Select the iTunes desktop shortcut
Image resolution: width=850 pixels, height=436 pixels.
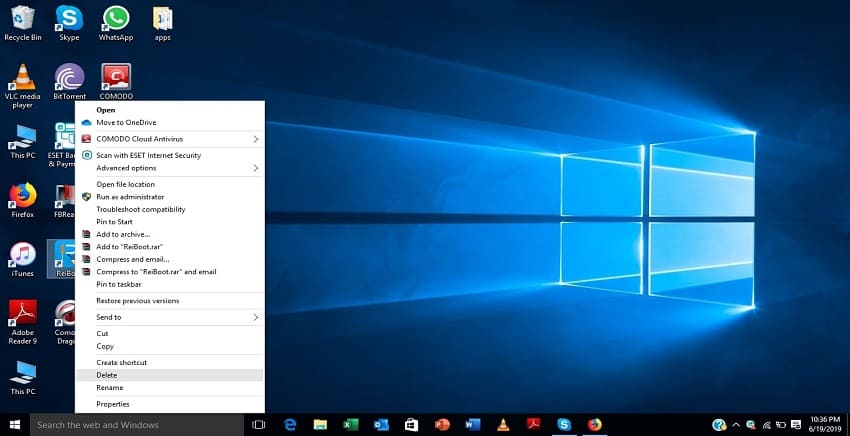coord(23,259)
